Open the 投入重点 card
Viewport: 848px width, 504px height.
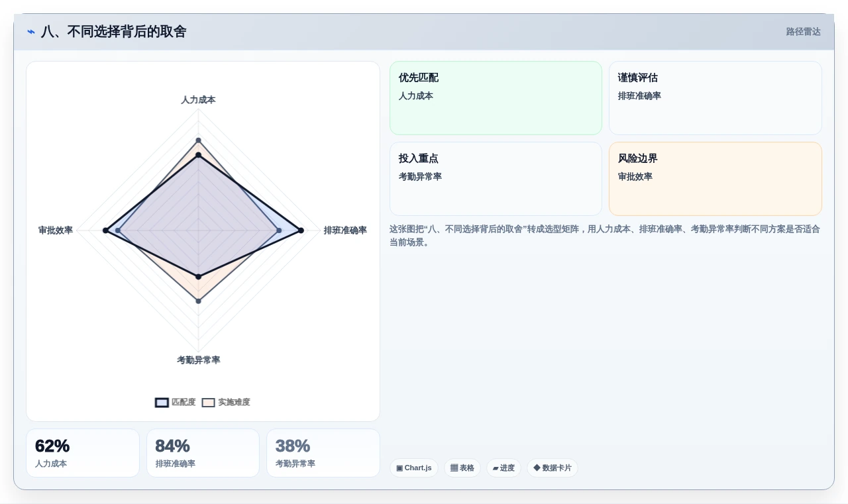point(496,179)
